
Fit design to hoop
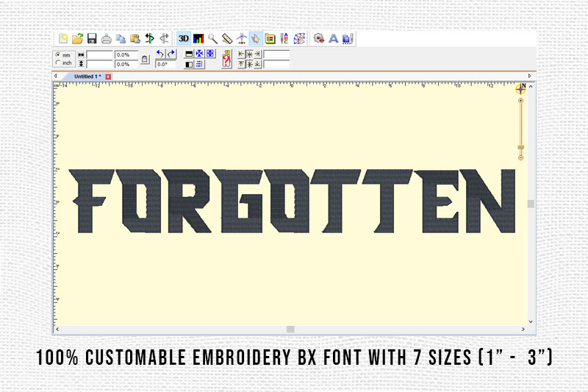(x=210, y=54)
